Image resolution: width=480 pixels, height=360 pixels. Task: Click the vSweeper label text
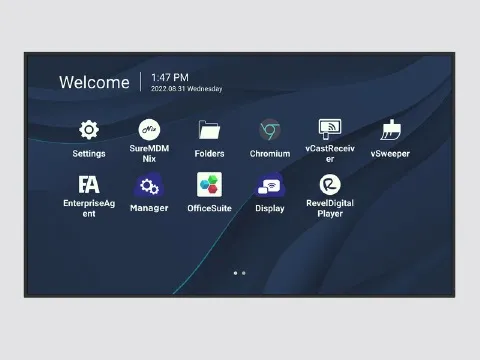[x=390, y=154]
